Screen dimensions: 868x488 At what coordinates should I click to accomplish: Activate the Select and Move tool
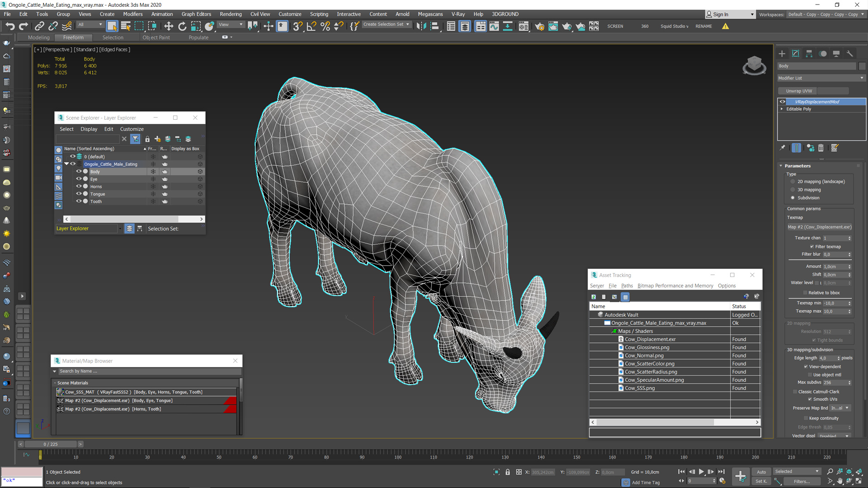169,26
